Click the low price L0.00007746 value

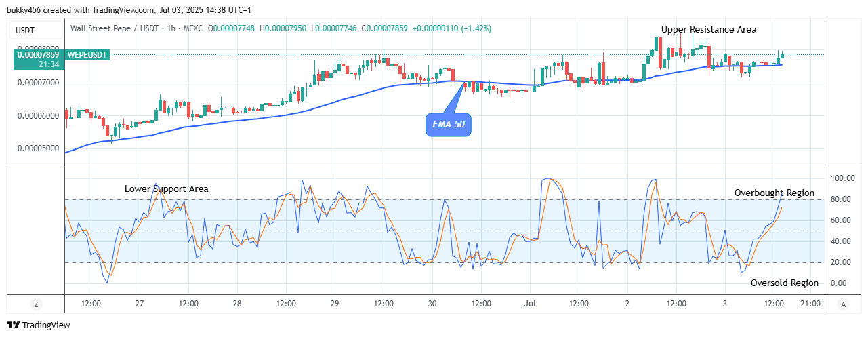[x=335, y=28]
